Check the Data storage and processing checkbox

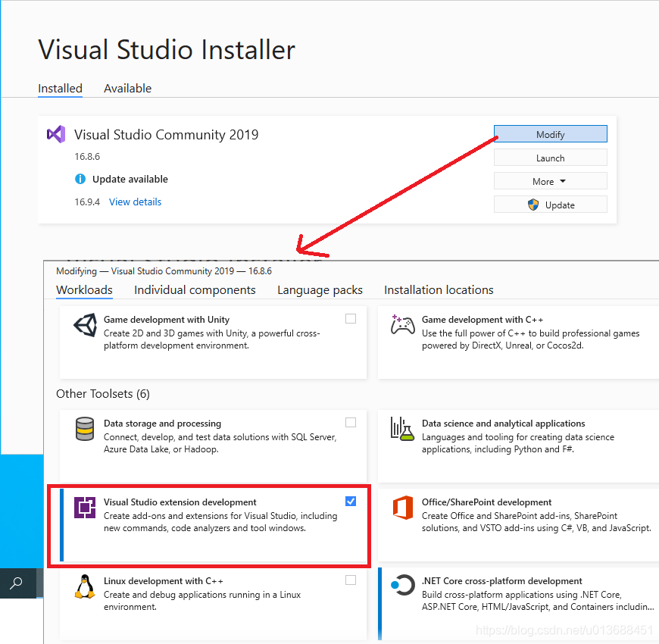[351, 423]
